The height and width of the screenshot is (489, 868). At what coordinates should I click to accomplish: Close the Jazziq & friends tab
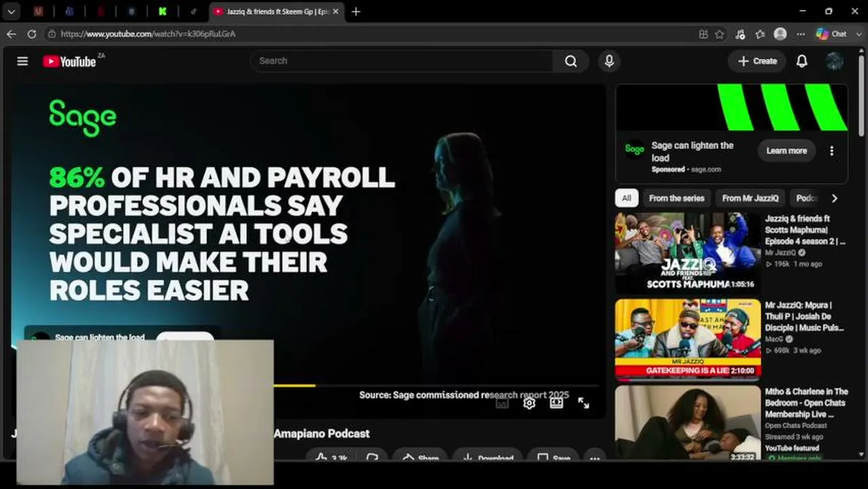[336, 12]
